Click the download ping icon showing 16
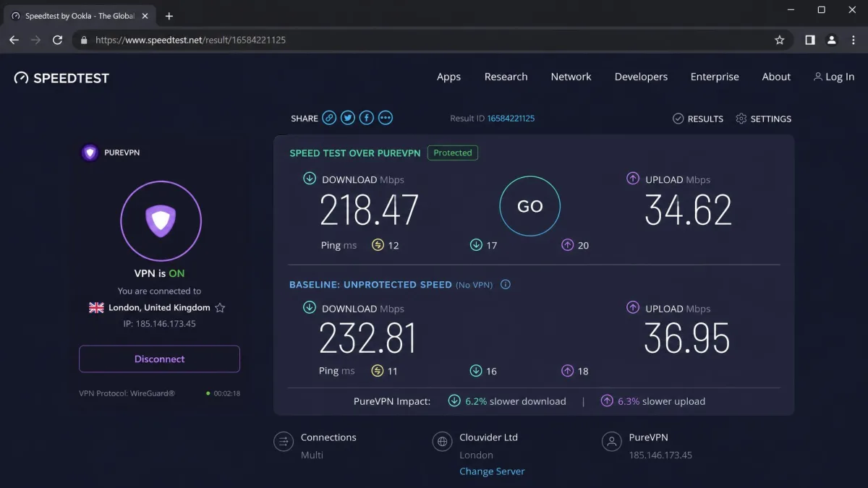Screen dimensions: 868x488 [x=476, y=371]
